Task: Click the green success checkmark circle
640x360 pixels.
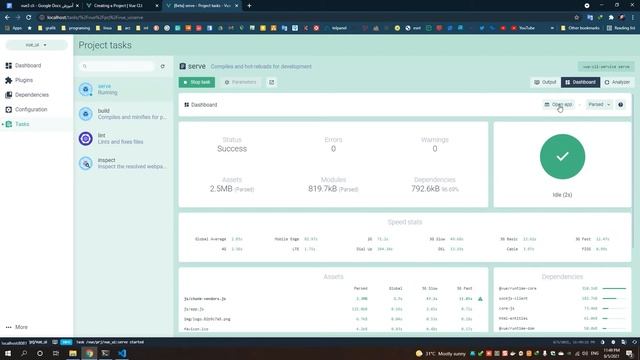Action: [562, 156]
